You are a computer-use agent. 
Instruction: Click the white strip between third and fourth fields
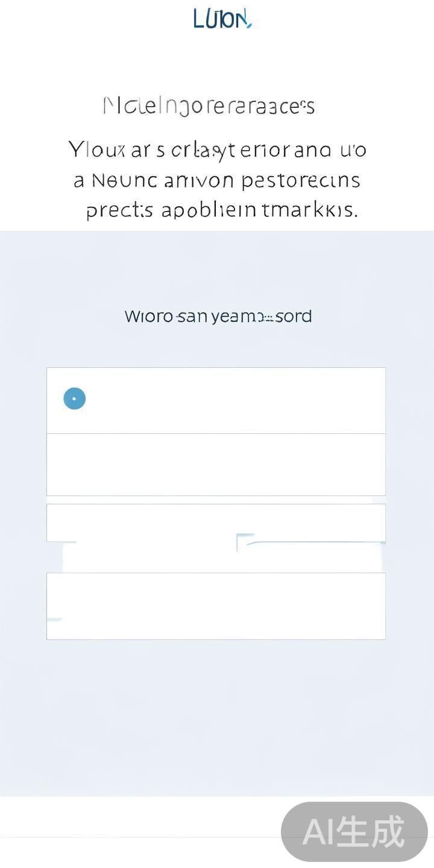click(151, 558)
